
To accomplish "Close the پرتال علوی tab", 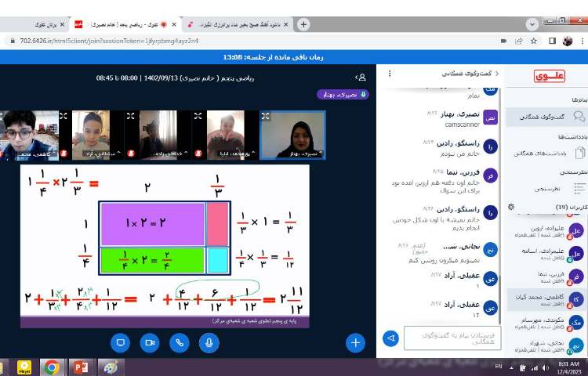I will coord(62,25).
